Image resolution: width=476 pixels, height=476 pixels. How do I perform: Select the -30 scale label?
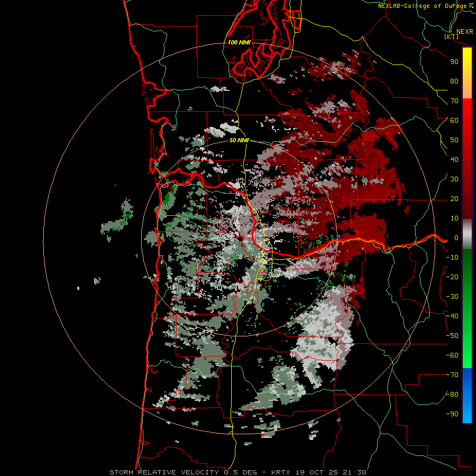[x=452, y=297]
